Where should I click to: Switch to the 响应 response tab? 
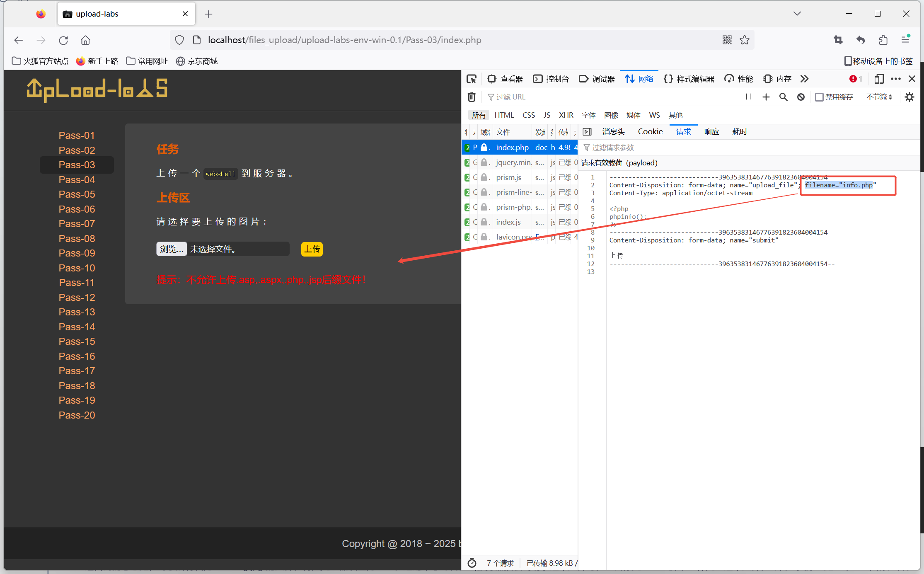point(711,132)
